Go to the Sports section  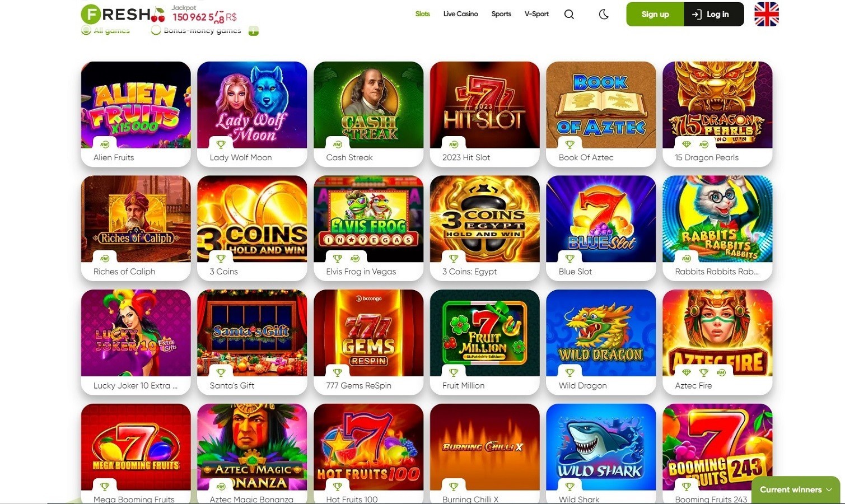point(501,14)
